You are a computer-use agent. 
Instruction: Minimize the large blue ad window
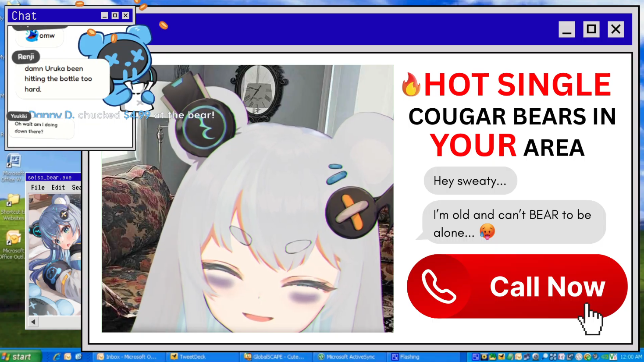pyautogui.click(x=566, y=29)
